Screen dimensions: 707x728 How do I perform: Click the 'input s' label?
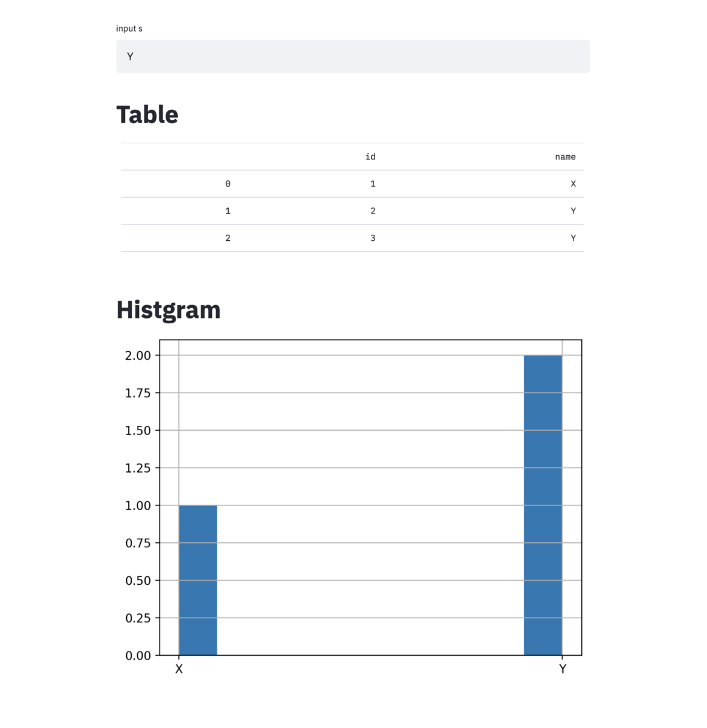[129, 29]
